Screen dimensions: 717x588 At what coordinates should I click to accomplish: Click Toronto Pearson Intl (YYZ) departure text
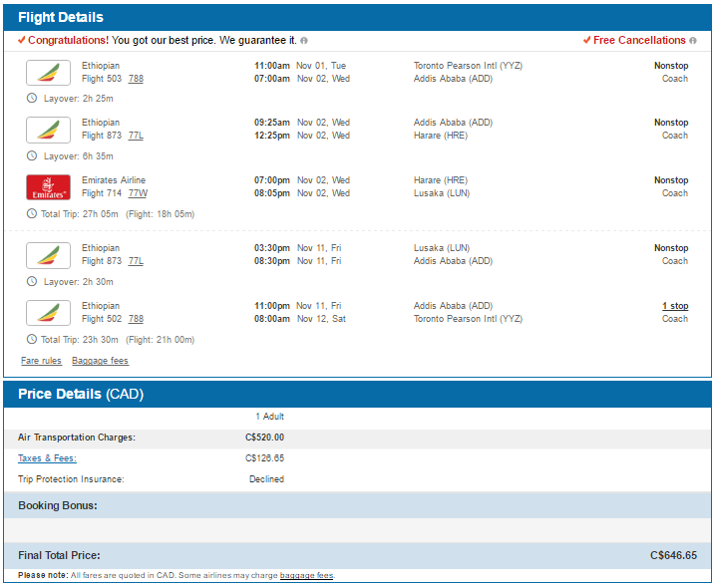(x=469, y=66)
